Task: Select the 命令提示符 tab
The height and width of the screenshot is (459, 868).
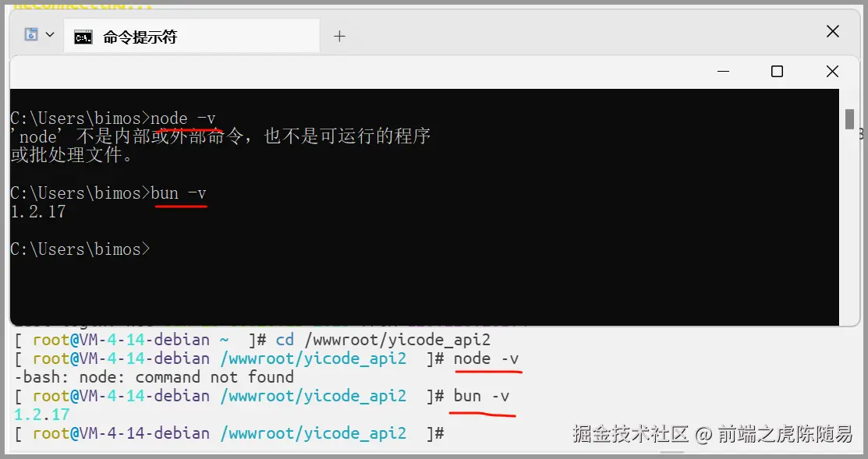Action: click(x=140, y=34)
